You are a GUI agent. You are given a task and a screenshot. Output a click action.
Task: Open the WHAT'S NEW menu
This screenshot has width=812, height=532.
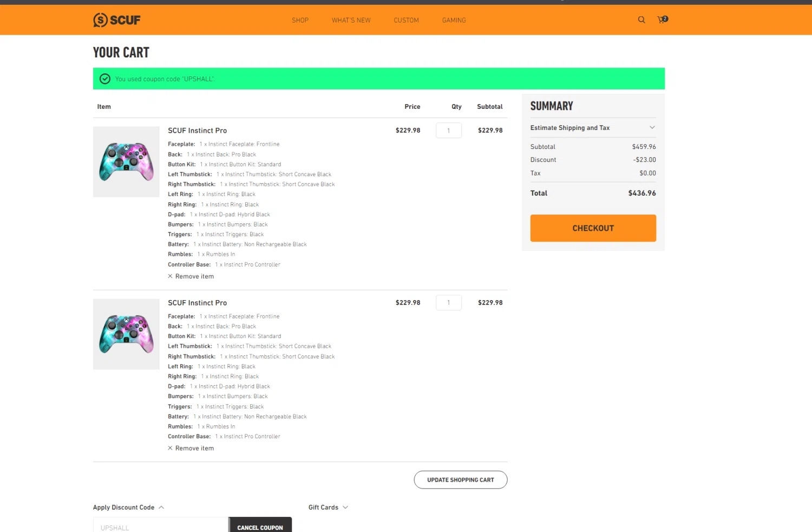tap(351, 20)
